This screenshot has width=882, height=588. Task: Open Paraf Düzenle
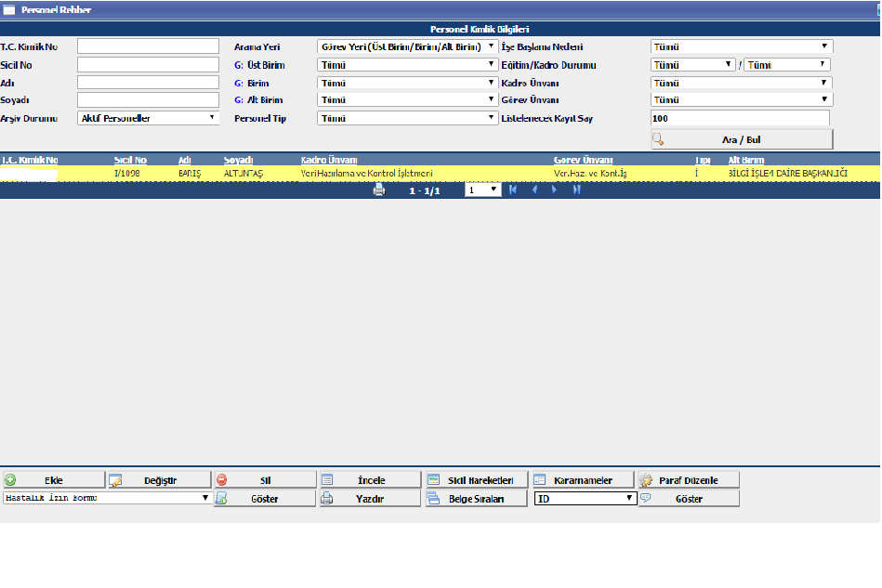click(689, 480)
